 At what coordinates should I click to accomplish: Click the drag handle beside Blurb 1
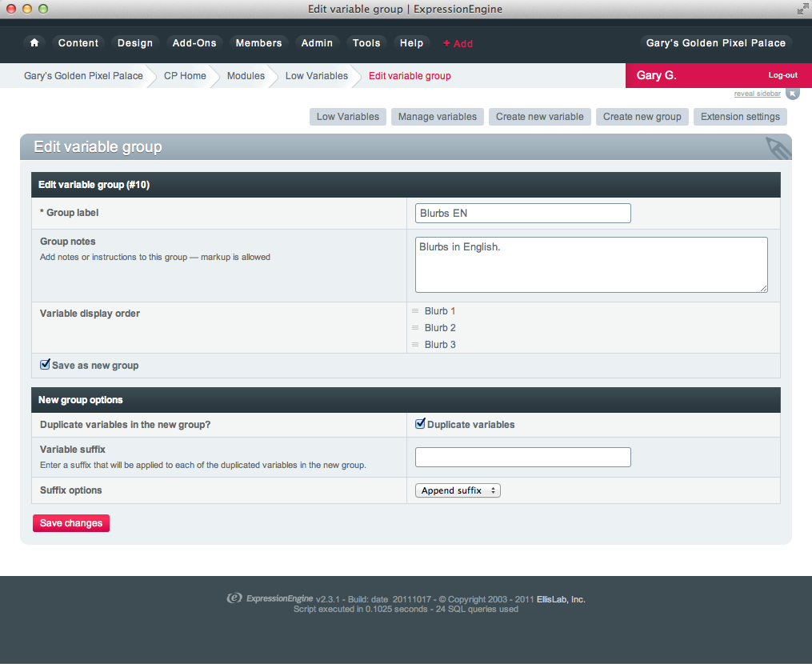[x=415, y=311]
